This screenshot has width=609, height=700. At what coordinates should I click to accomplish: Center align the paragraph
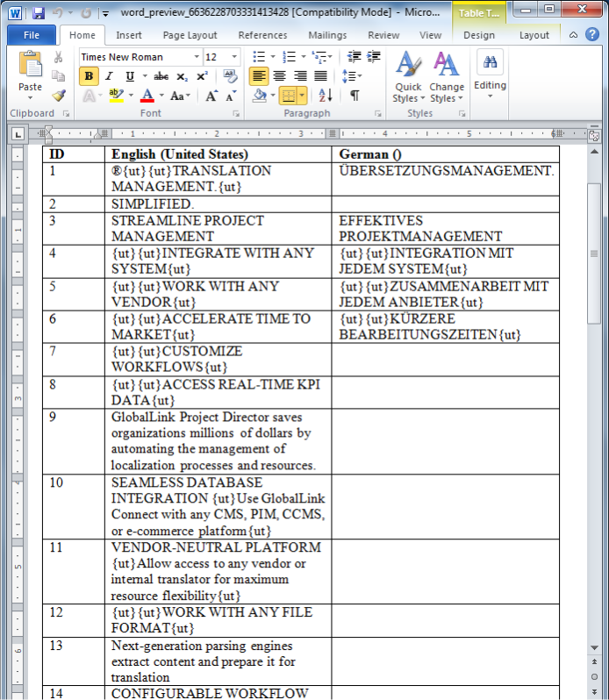tap(280, 76)
